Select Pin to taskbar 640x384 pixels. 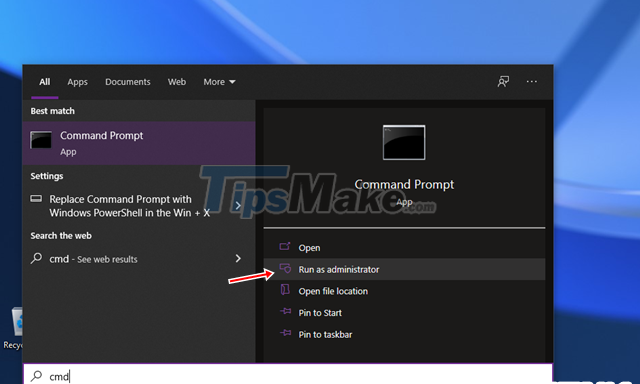[404, 334]
